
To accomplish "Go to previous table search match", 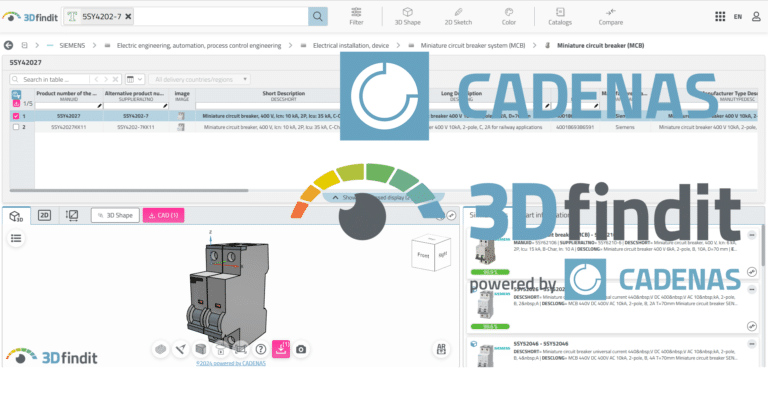I will tap(96, 79).
